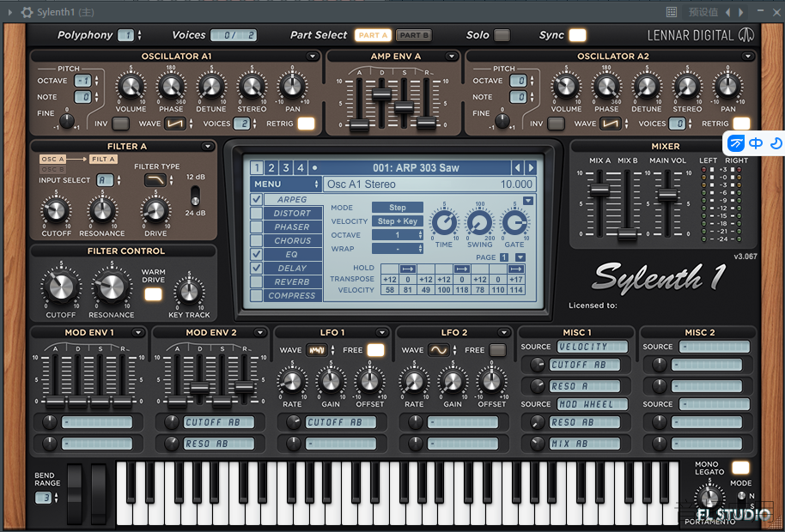Expand the LFO 2 panel dropdown

503,333
